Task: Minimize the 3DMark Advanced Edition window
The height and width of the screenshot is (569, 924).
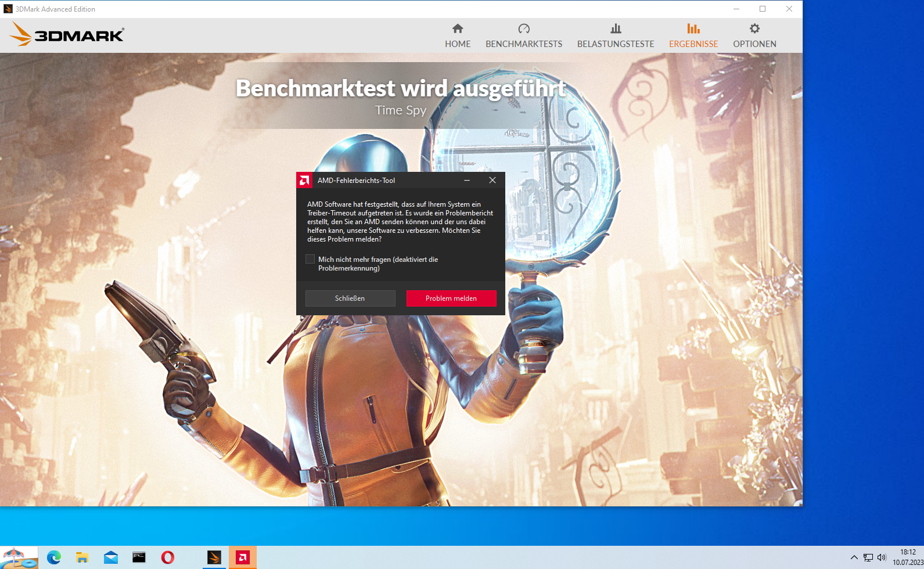Action: coord(736,9)
